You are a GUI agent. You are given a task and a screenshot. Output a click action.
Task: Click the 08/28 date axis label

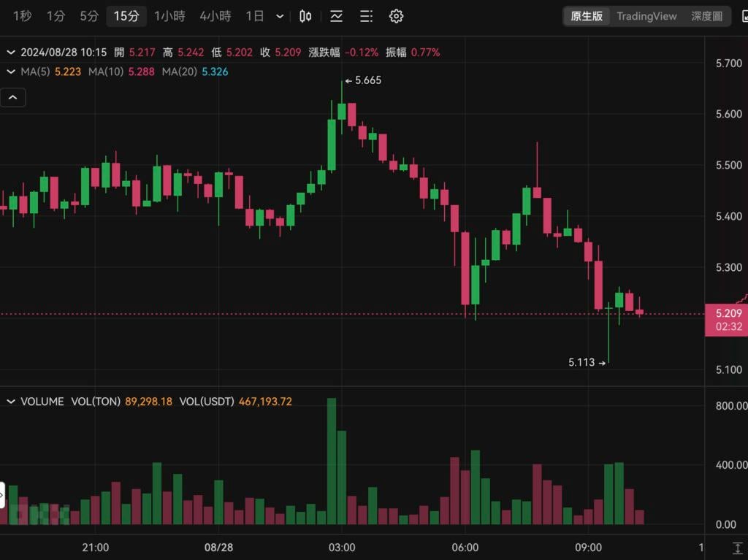click(218, 547)
